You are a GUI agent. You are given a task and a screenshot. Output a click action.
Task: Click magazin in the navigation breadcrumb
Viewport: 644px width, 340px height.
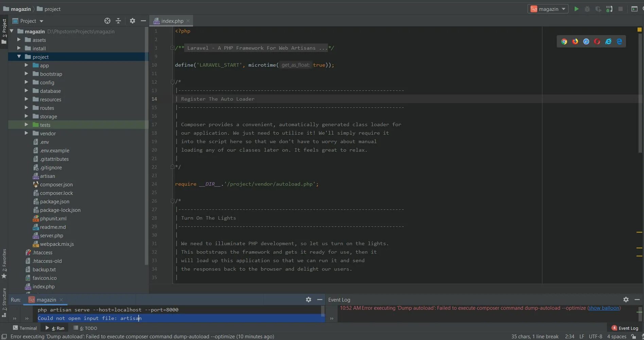(17, 9)
